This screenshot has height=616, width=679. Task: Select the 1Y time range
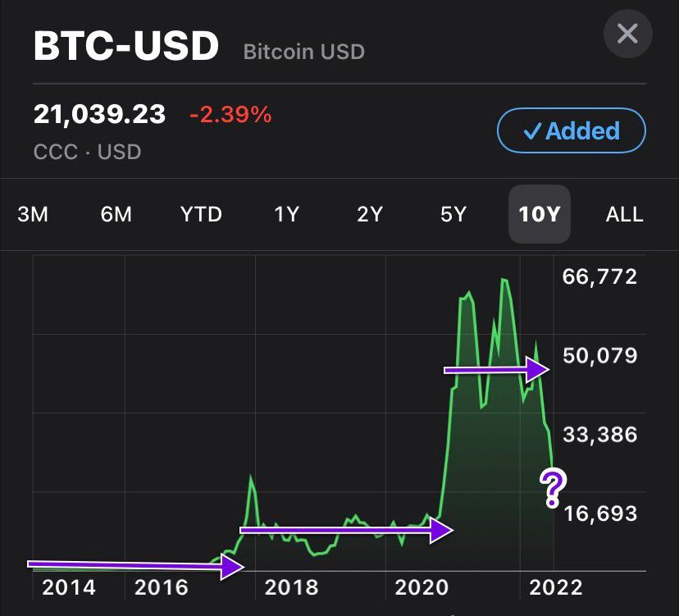[286, 215]
